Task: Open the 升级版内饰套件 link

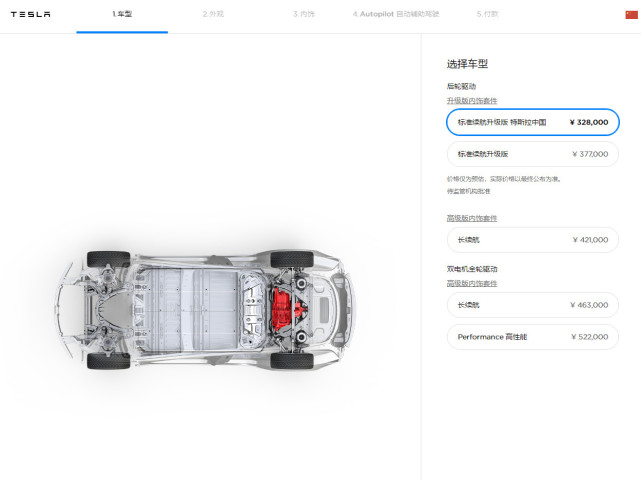Action: (x=472, y=101)
